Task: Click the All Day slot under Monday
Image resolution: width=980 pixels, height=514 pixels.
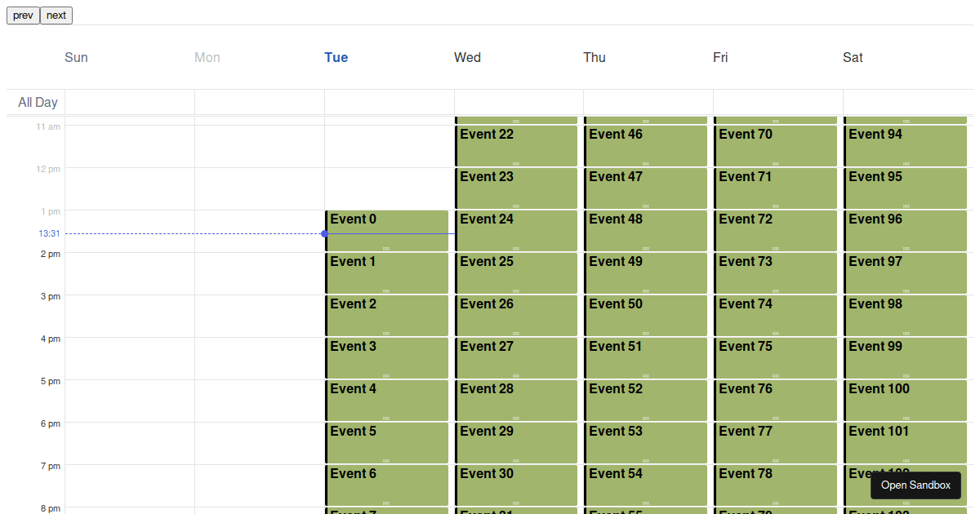Action: tap(259, 102)
